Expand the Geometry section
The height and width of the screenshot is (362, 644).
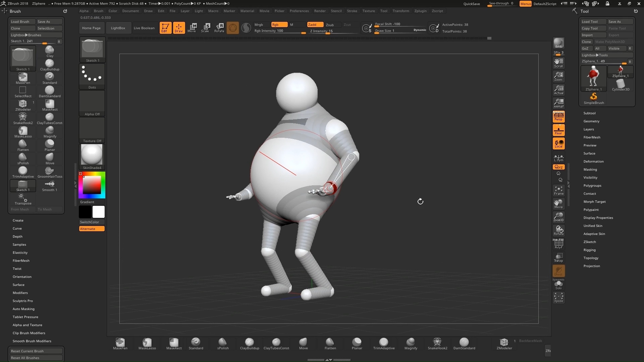coord(591,121)
